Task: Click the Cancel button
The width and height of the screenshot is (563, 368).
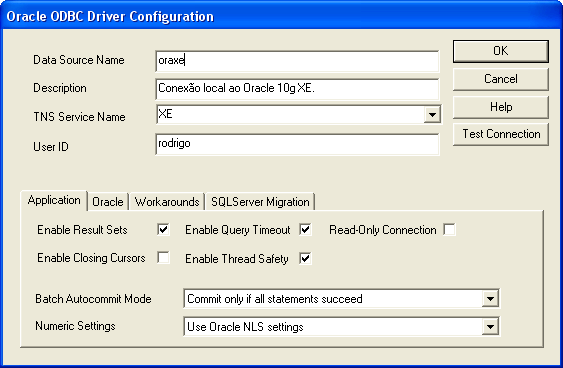Action: click(x=501, y=79)
